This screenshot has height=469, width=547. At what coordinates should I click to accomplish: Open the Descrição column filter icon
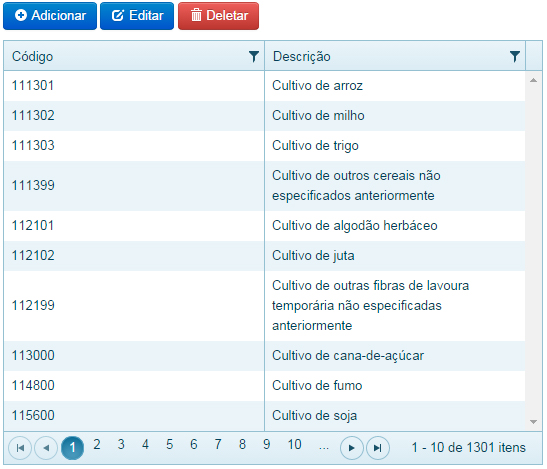515,56
